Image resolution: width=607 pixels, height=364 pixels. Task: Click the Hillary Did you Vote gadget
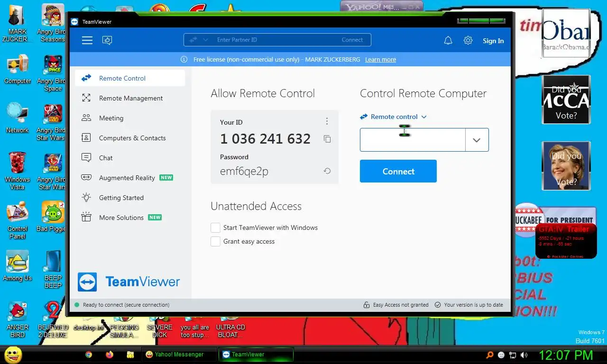click(566, 166)
